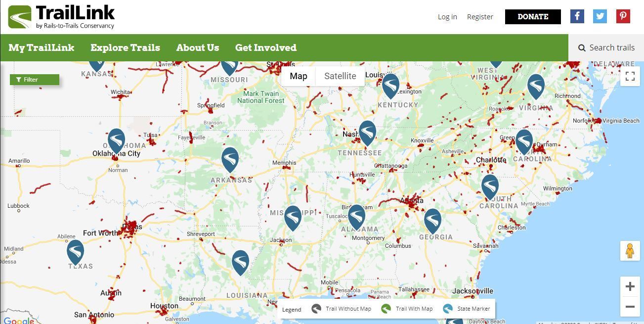This screenshot has width=644, height=324.
Task: Click the Savannah city label
Action: point(485,246)
